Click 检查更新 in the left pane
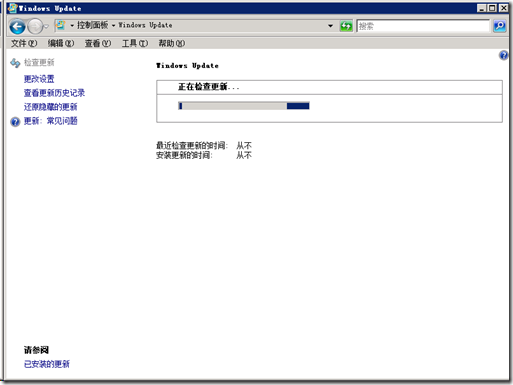513x385 pixels. click(39, 62)
